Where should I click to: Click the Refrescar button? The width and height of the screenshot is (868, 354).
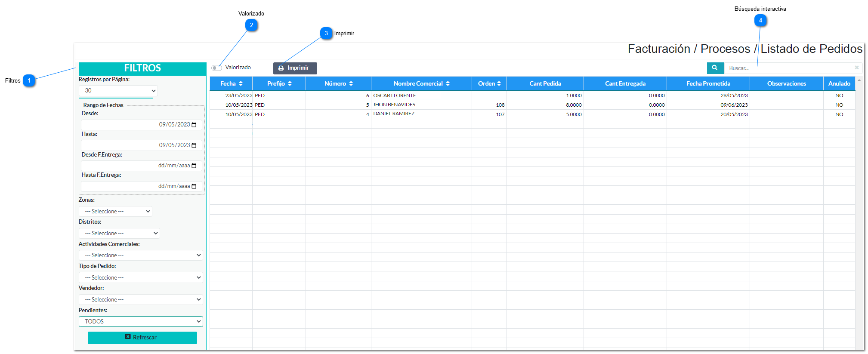coord(142,338)
